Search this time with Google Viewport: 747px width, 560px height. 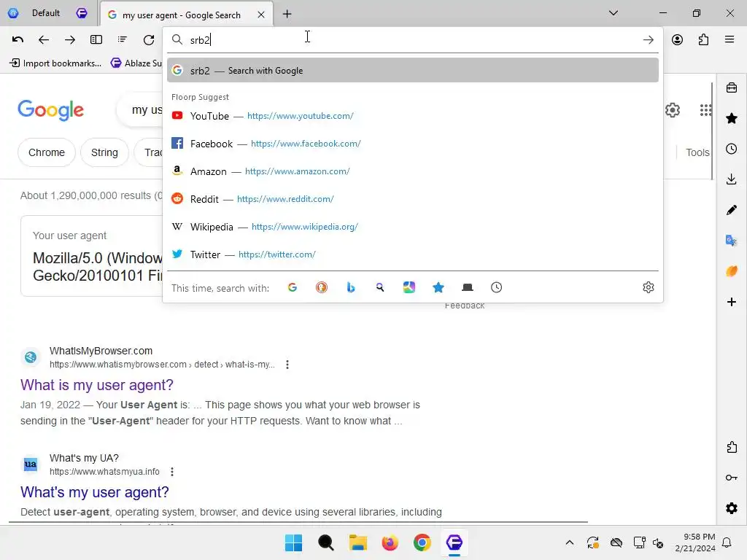click(293, 287)
